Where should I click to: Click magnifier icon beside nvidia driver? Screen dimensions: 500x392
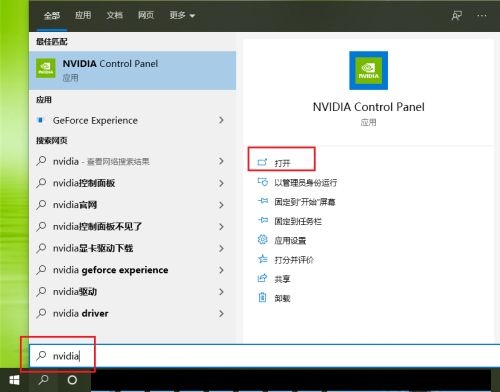pyautogui.click(x=41, y=313)
